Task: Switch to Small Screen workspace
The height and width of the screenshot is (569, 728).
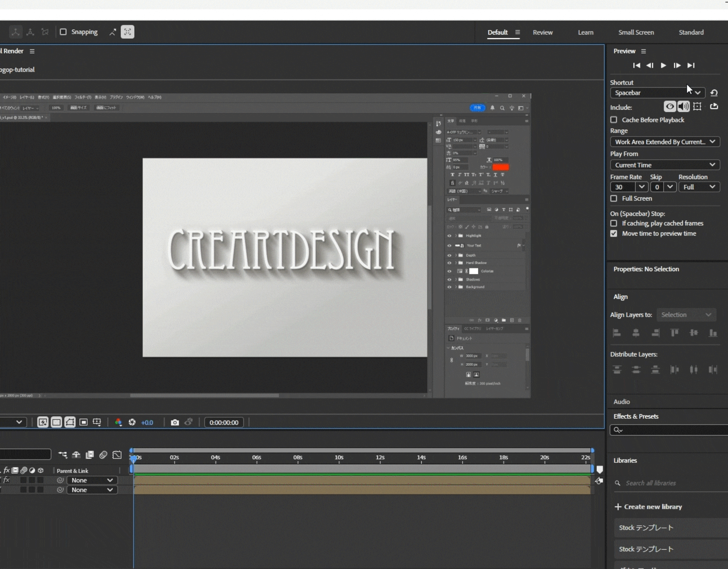Action: coord(636,33)
